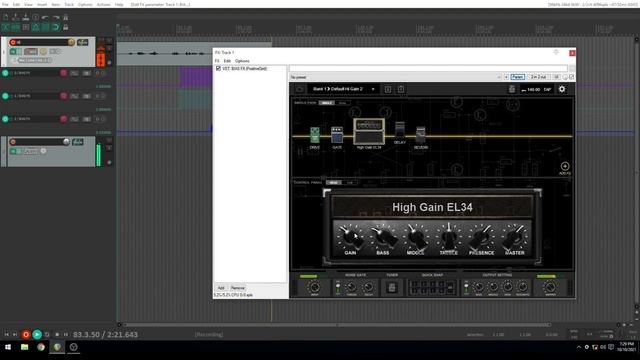The image size is (640, 360).
Task: Select the REVERB pedal in signal chain
Action: [421, 135]
